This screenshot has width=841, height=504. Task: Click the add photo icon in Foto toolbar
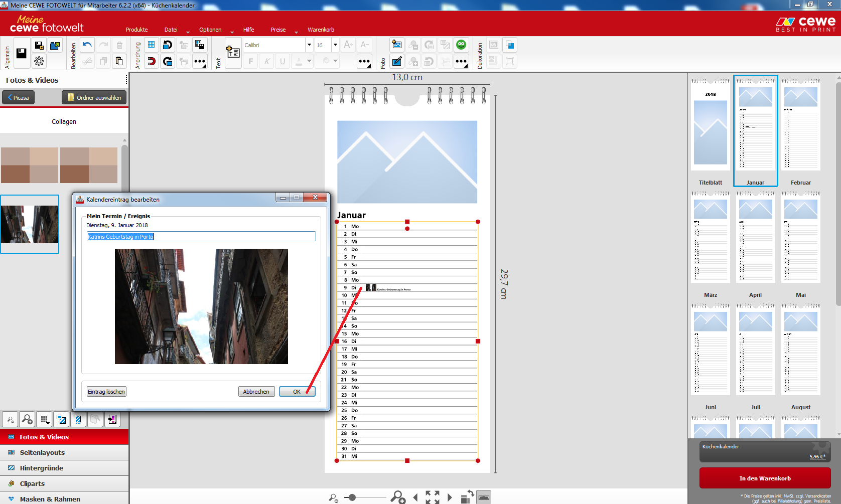(397, 45)
